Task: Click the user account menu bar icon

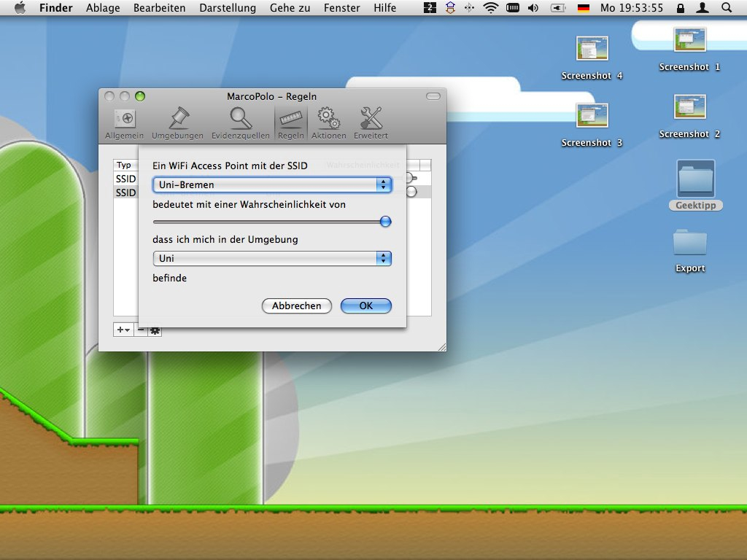Action: point(703,7)
